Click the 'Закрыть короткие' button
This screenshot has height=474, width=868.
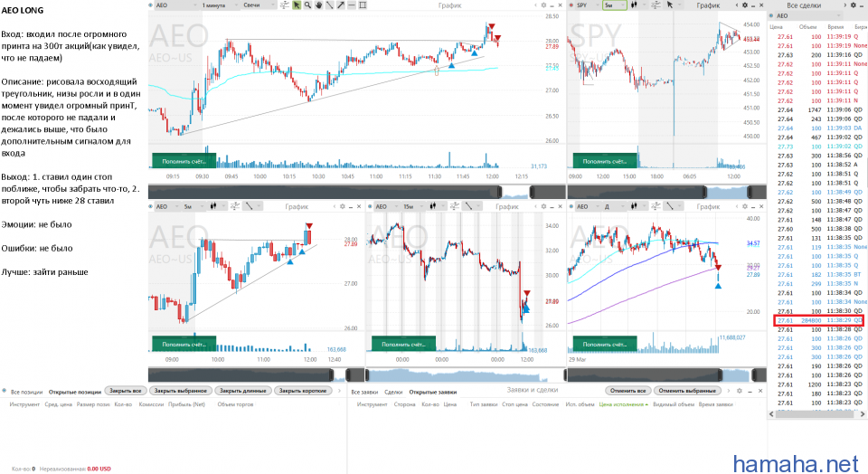coord(303,391)
